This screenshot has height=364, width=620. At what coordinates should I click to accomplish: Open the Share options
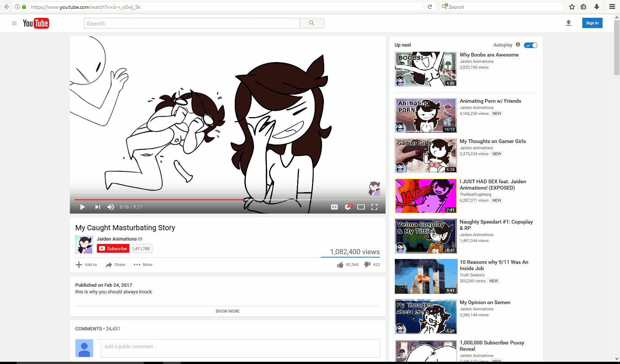[x=115, y=265]
